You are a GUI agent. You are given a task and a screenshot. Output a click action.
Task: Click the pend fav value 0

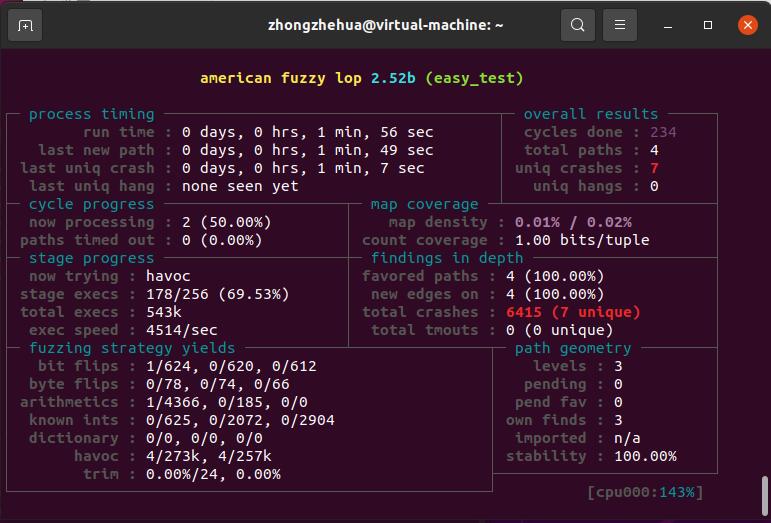tap(618, 402)
